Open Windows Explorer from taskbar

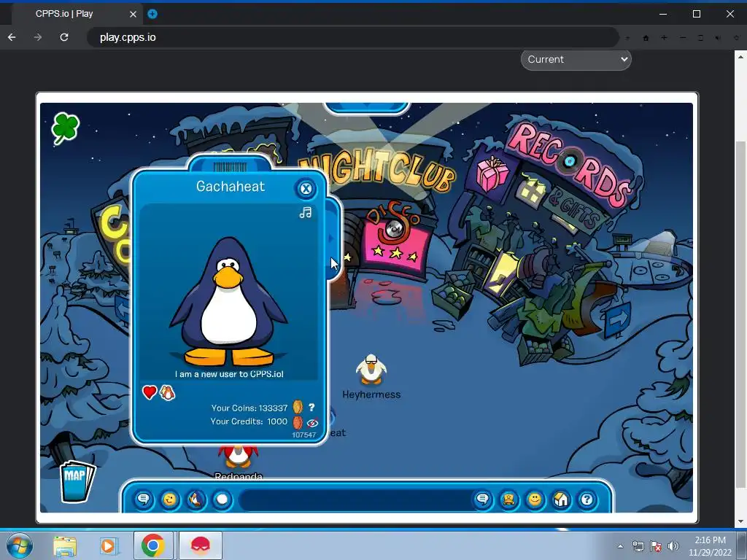[65, 545]
